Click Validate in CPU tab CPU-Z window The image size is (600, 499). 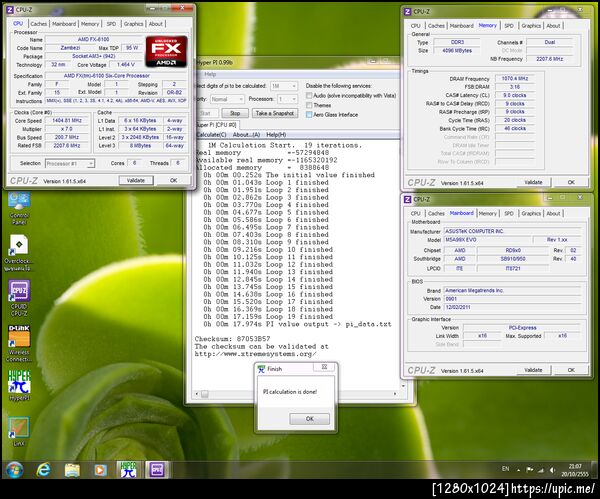(x=135, y=180)
